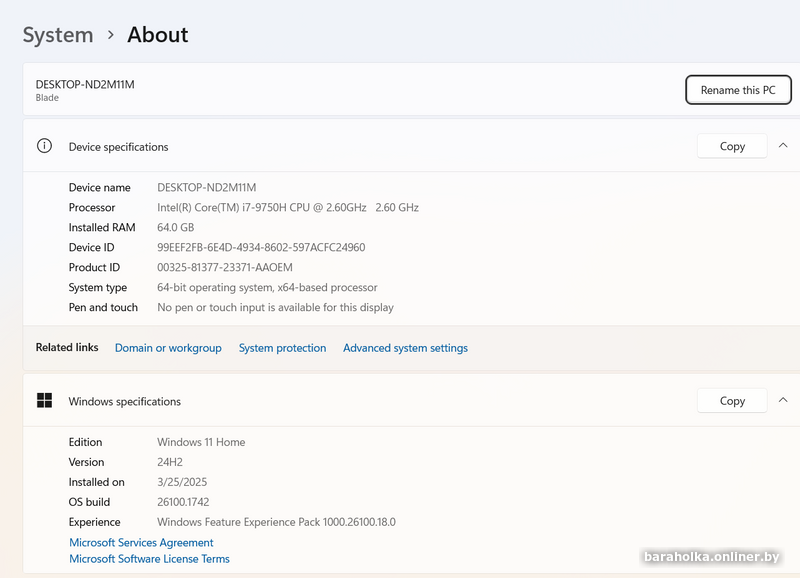Click the Installed RAM label

(102, 228)
